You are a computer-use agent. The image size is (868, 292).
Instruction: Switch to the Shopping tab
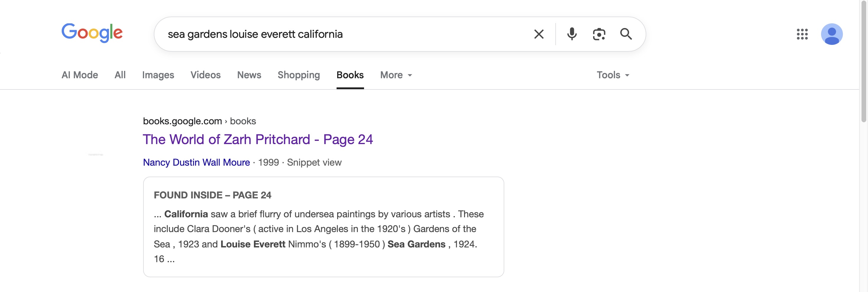point(298,75)
